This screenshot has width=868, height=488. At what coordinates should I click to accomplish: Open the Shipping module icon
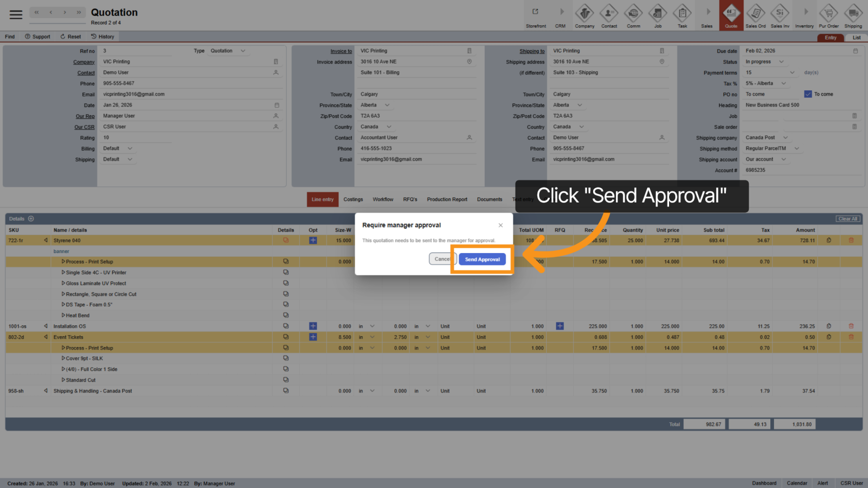pyautogui.click(x=853, y=13)
